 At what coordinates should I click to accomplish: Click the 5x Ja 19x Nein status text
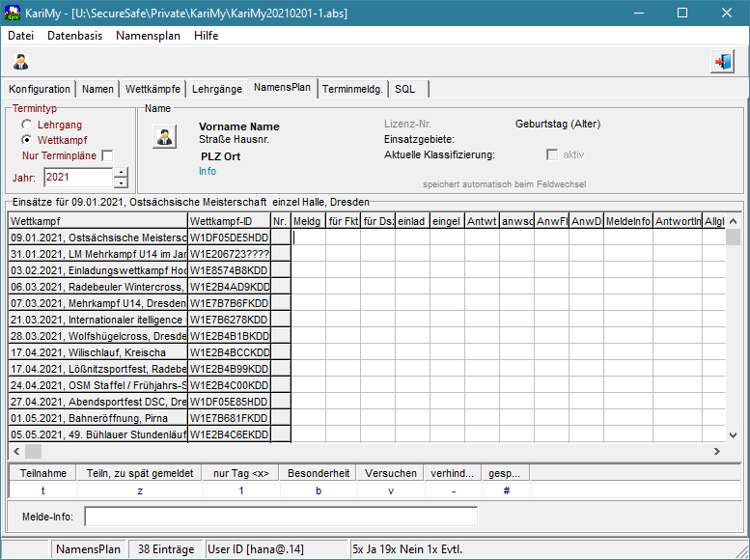[407, 549]
